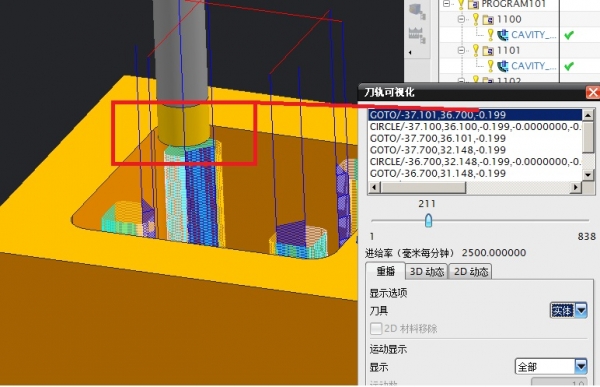Click the lightbulb icon beside program 1100

tap(476, 19)
